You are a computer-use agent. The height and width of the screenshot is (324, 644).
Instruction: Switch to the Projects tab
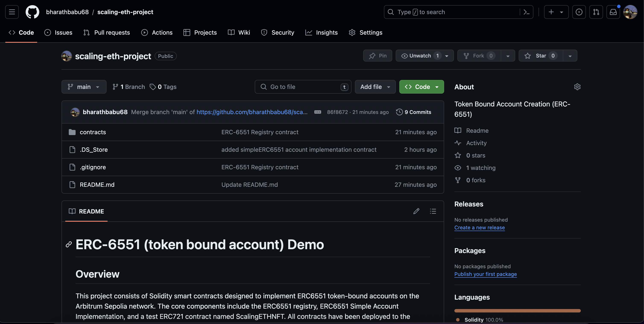[x=200, y=32]
